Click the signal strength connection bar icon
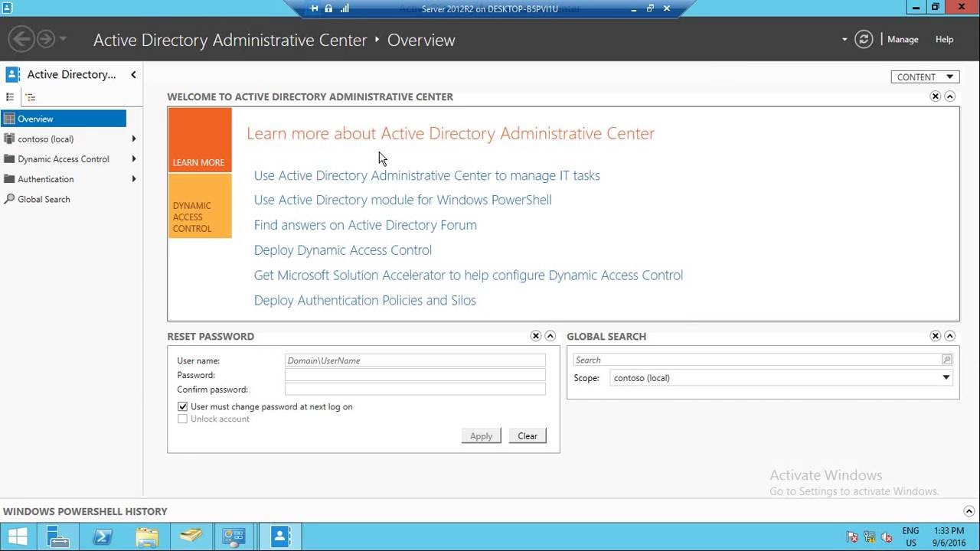 345,8
